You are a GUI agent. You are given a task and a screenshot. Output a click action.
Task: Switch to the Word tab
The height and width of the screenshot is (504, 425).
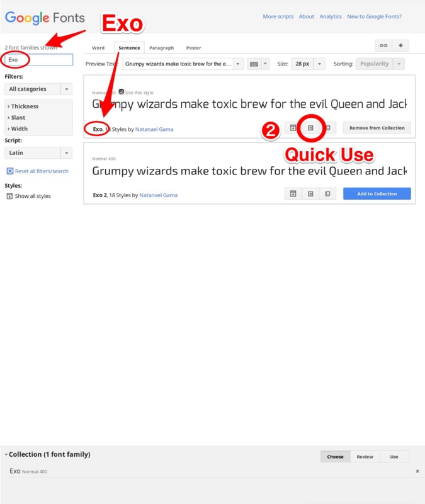tap(98, 48)
